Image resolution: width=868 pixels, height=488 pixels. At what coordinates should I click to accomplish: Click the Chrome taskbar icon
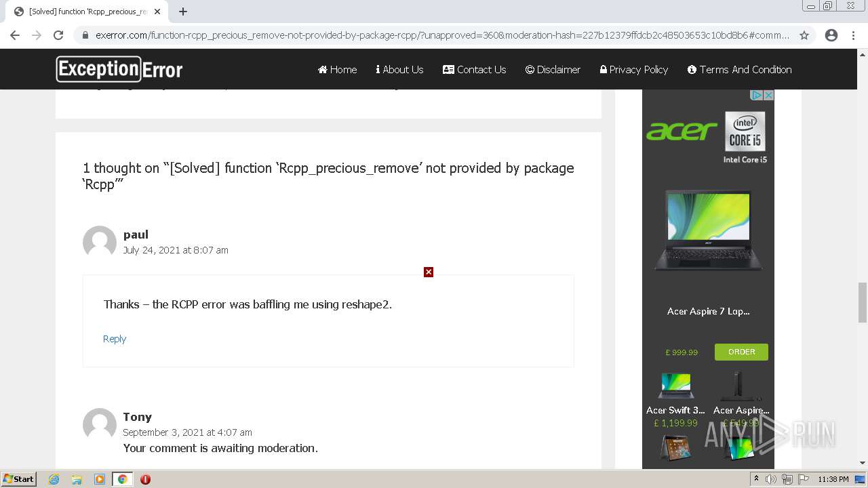[x=122, y=479]
